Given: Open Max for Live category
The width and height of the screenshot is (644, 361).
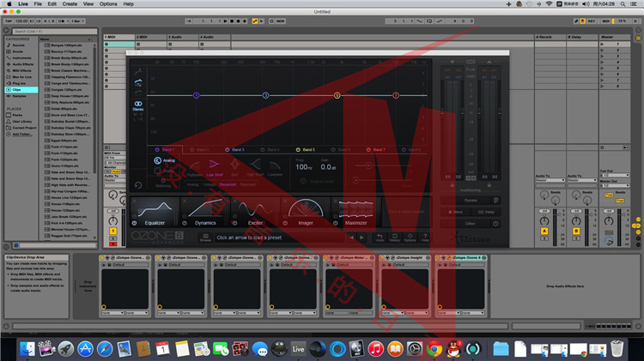Looking at the screenshot, I should (21, 76).
